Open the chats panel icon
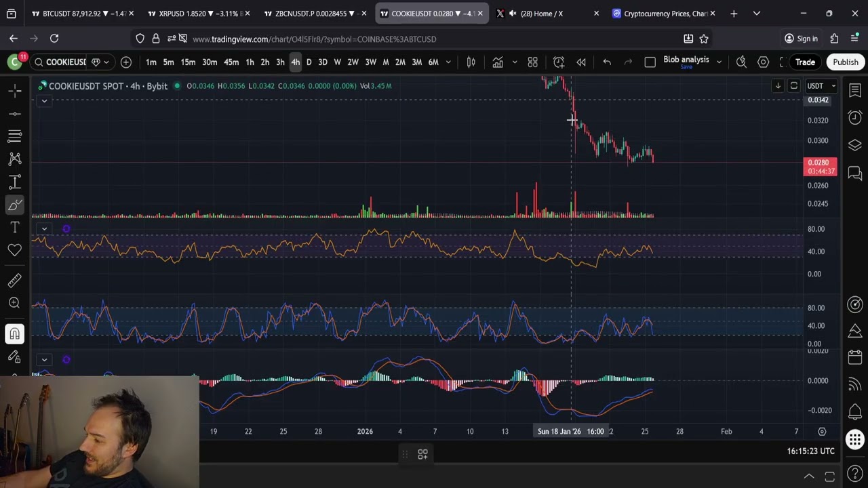The width and height of the screenshot is (868, 488). pyautogui.click(x=854, y=174)
